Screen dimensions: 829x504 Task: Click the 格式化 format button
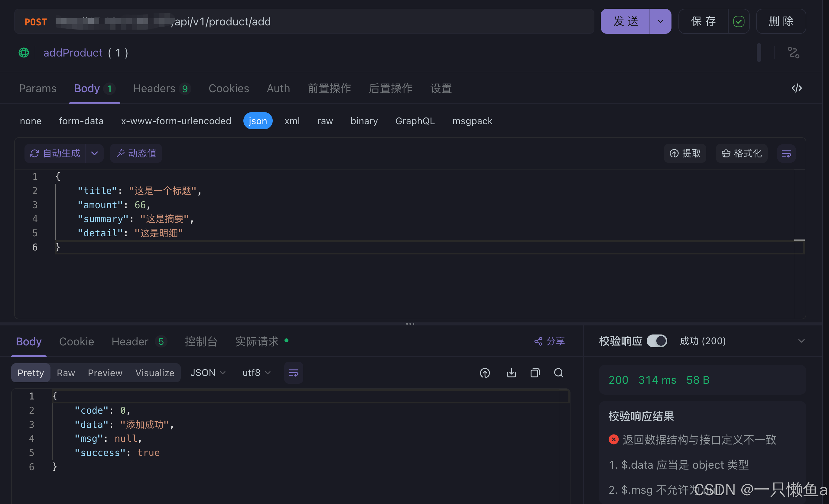click(741, 153)
